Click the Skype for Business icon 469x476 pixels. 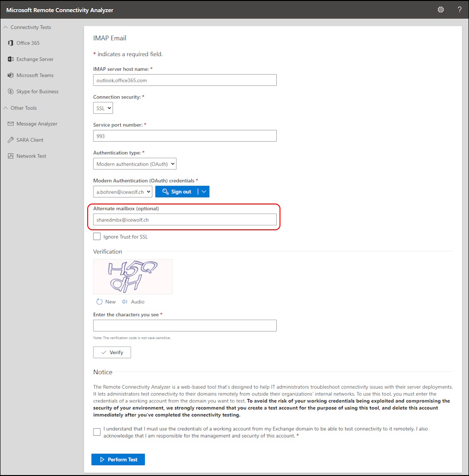[11, 91]
